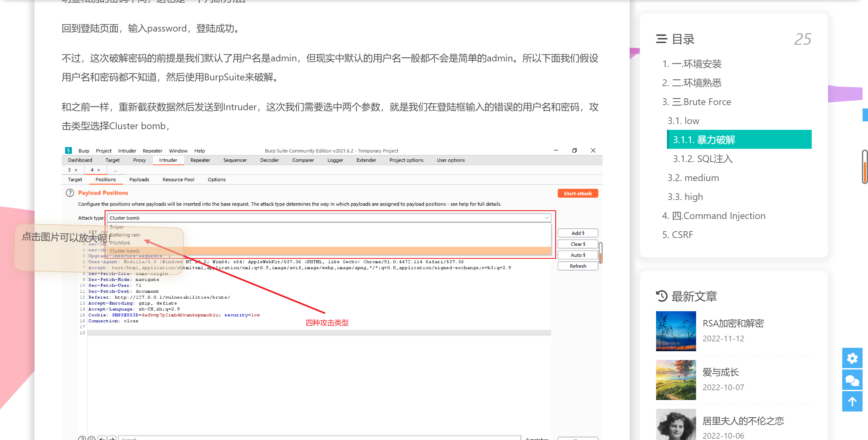
Task: Close Intruder tab 4 via its x
Action: pyautogui.click(x=99, y=170)
